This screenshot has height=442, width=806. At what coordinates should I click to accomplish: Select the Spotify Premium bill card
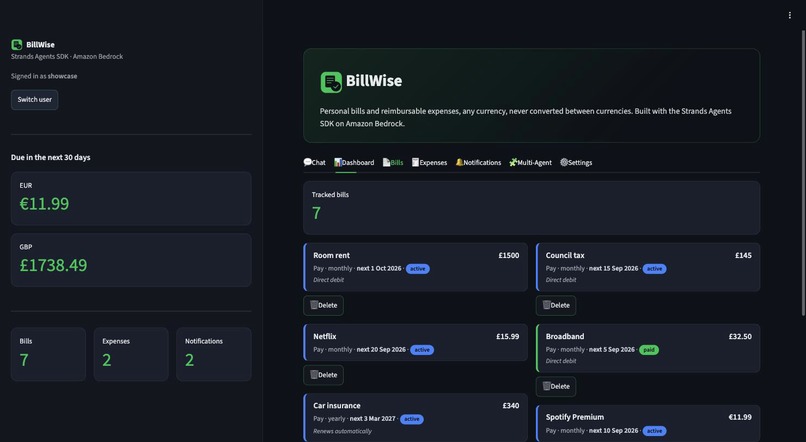coord(648,423)
